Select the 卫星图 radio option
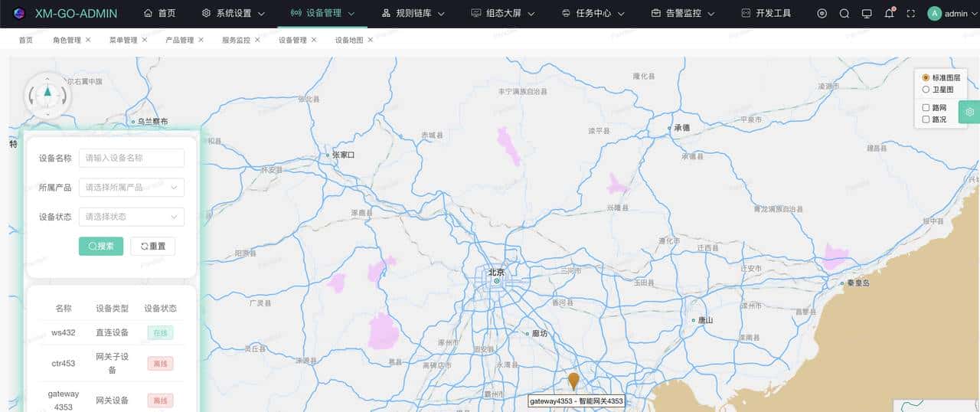This screenshot has width=980, height=412. pos(926,90)
